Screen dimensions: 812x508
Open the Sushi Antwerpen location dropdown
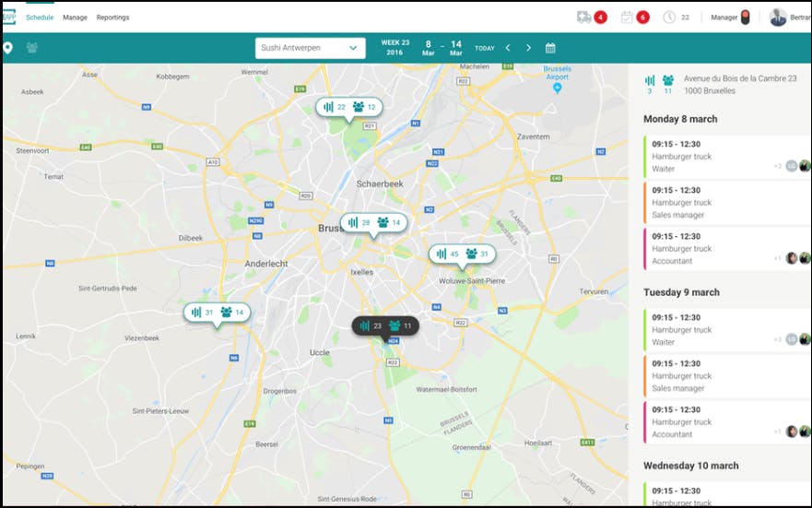[311, 48]
